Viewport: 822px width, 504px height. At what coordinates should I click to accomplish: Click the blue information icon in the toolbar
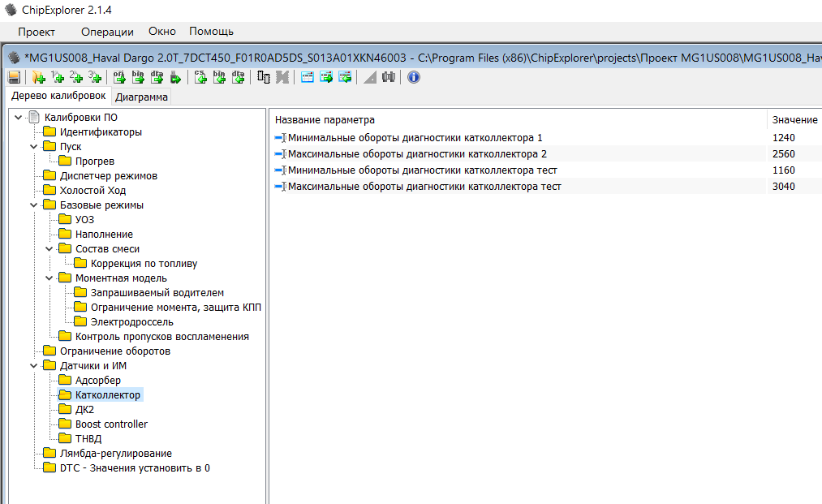click(x=413, y=77)
